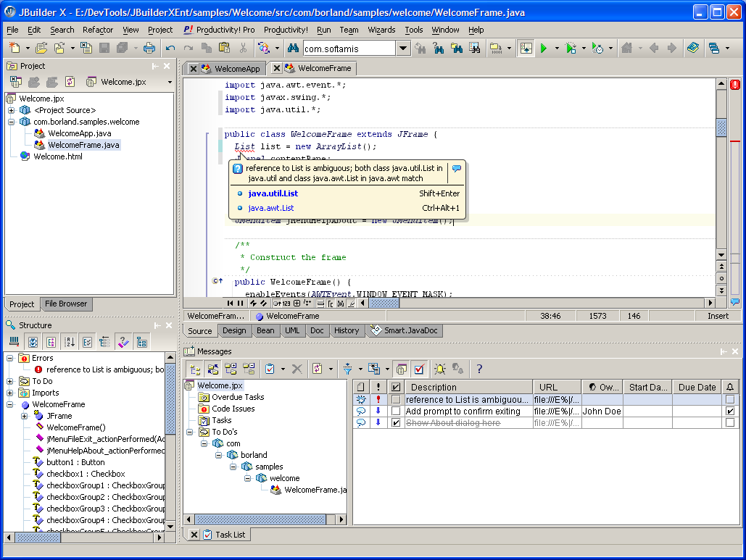The width and height of the screenshot is (746, 560).
Task: Click the green Run Project toolbar icon
Action: click(x=543, y=49)
